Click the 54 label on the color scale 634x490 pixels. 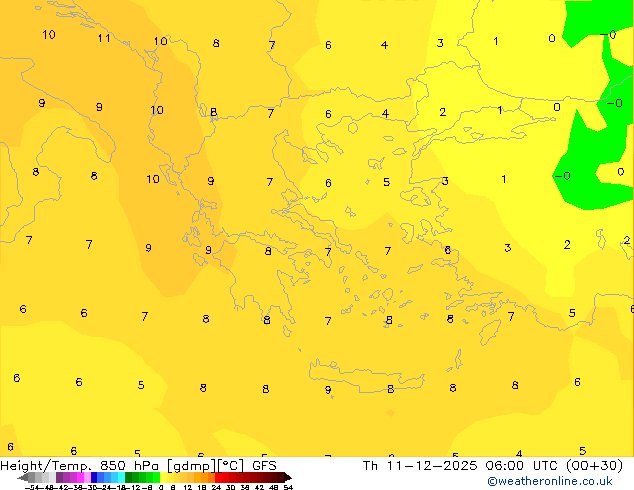tap(288, 487)
